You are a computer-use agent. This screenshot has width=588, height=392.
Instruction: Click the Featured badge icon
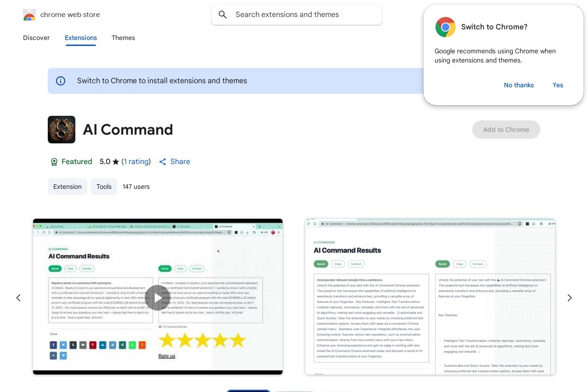54,162
